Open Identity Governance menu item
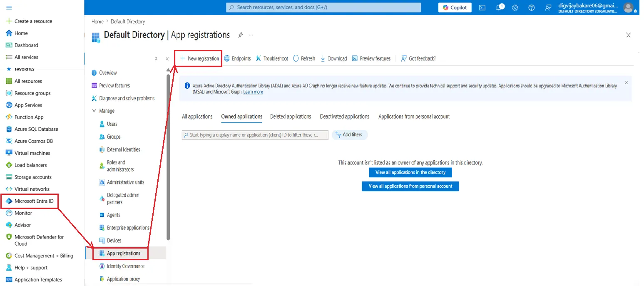The image size is (644, 286). coord(122,266)
